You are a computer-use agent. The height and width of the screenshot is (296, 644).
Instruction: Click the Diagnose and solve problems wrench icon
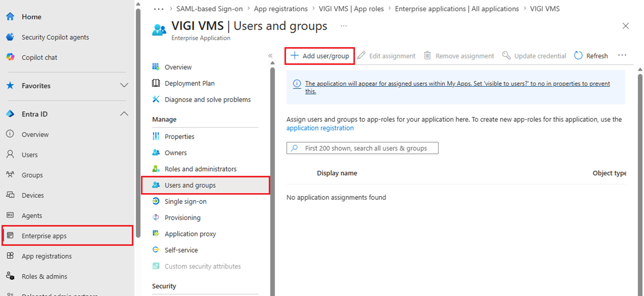pyautogui.click(x=156, y=99)
